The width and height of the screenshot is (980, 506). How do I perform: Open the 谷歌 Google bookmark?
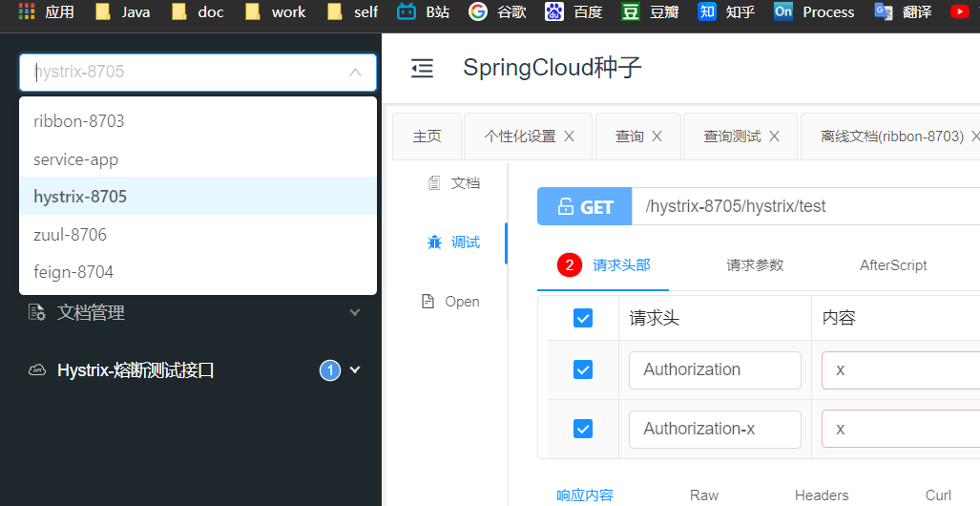tap(497, 11)
